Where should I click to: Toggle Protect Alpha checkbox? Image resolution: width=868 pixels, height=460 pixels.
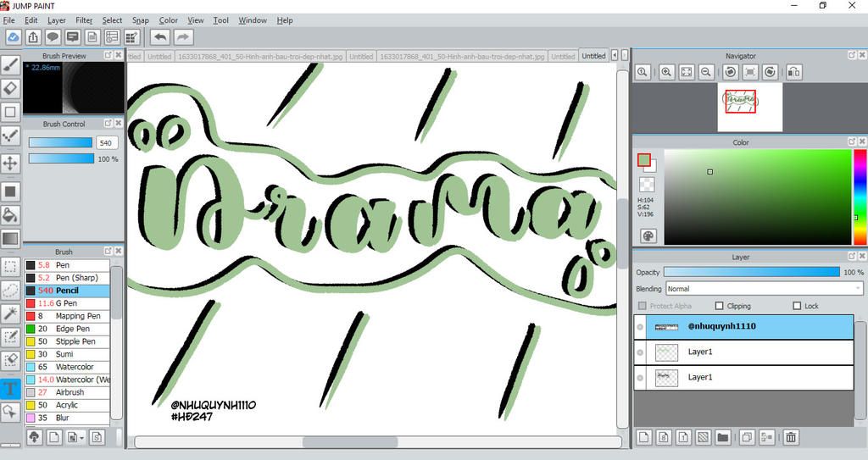643,306
